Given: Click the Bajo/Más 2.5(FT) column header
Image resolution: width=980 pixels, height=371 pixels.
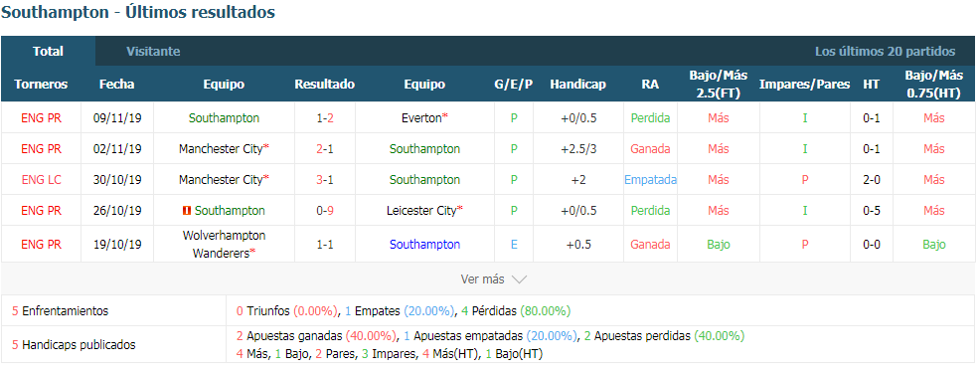Looking at the screenshot, I should point(719,84).
